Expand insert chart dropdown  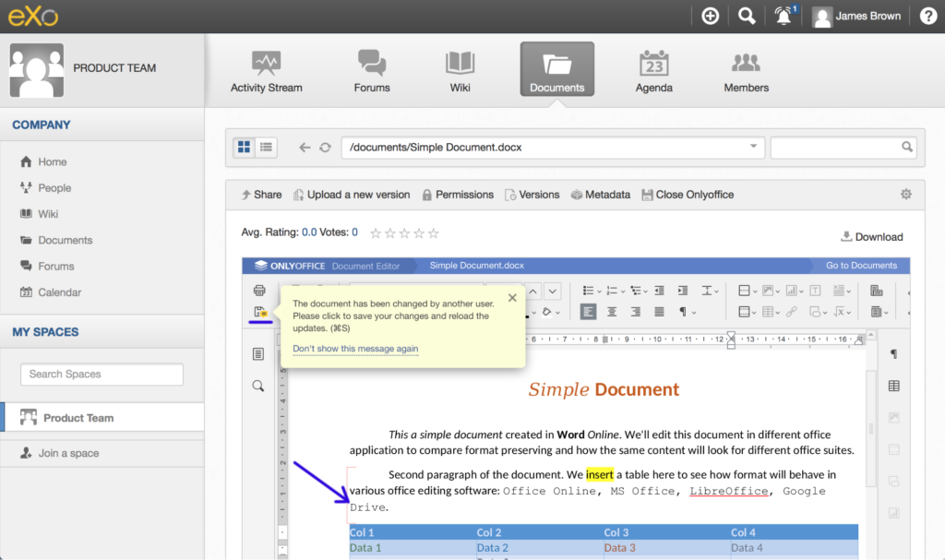(x=801, y=292)
